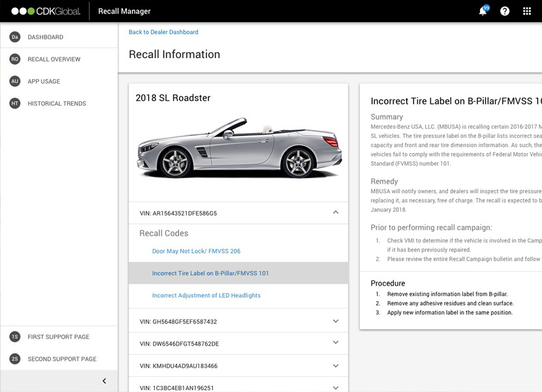Click the 'Check VMI to determine' step

(x=464, y=245)
